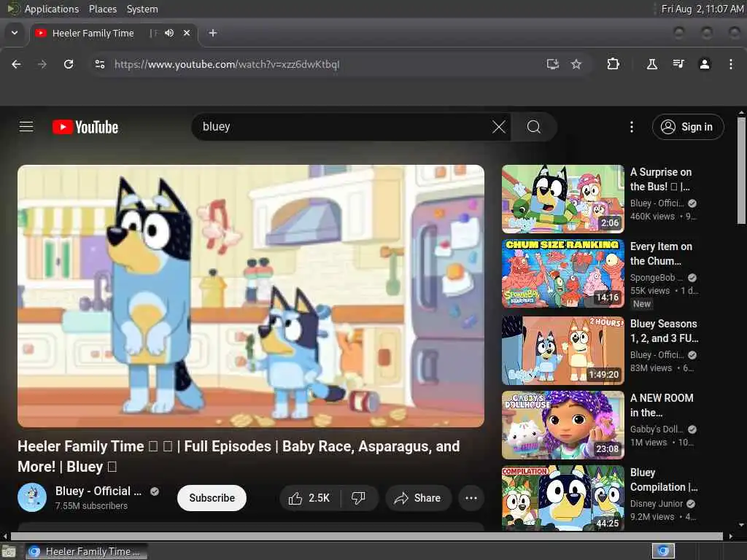The image size is (747, 560).
Task: Open browser profile icon
Action: click(705, 64)
